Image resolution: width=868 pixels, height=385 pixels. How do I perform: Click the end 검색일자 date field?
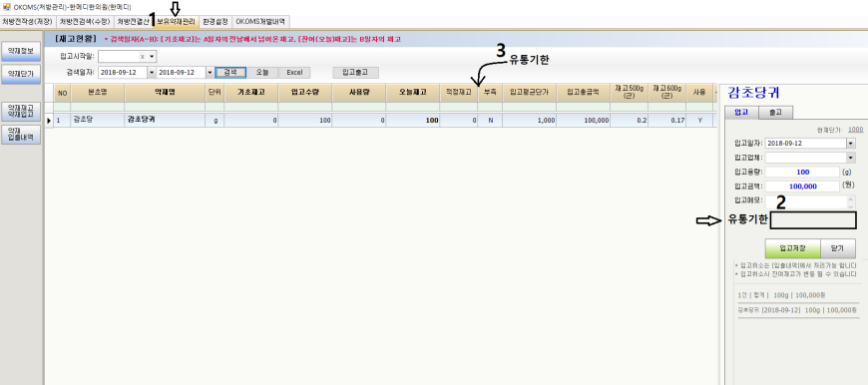(182, 73)
